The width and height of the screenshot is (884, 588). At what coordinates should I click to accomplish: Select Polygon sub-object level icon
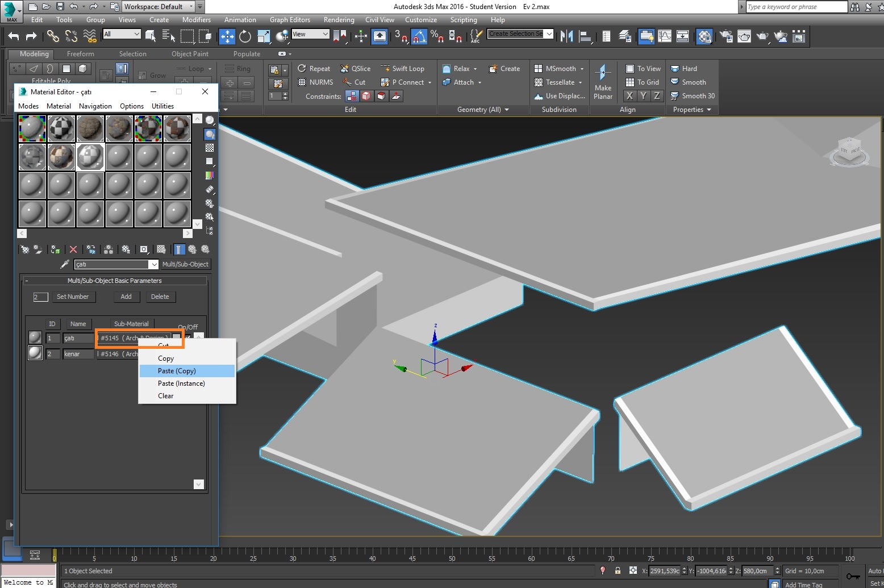[x=66, y=69]
